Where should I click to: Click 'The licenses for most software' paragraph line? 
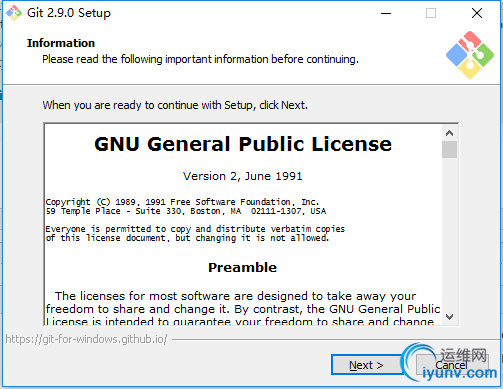tap(236, 296)
